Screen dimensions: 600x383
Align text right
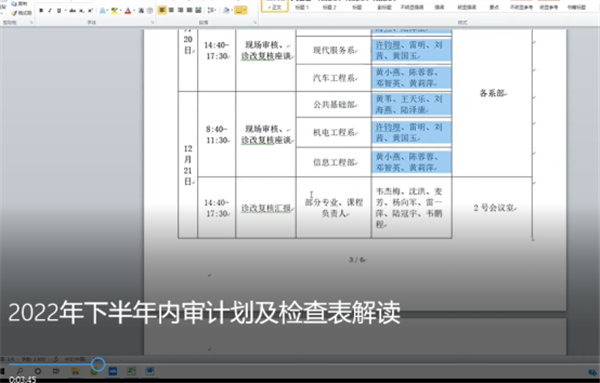point(180,10)
